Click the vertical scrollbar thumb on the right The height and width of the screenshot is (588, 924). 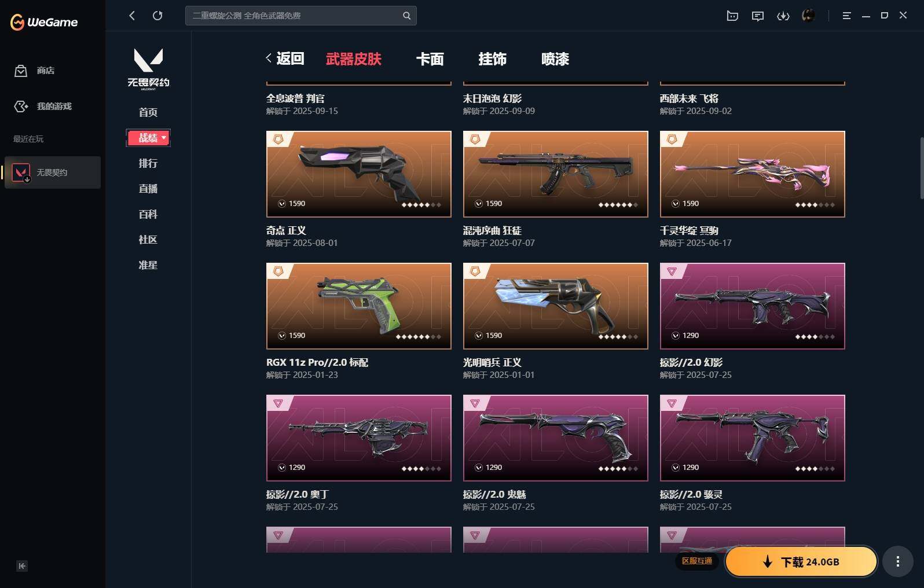921,168
